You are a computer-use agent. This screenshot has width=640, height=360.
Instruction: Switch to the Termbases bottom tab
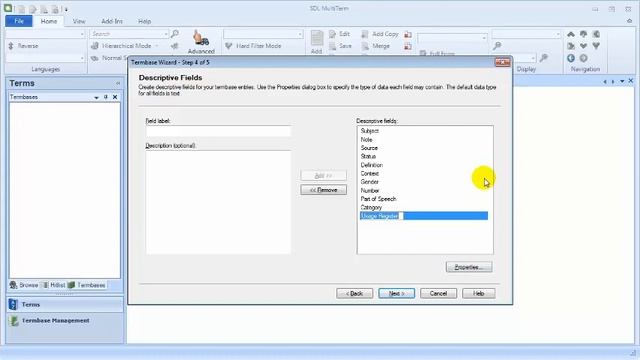[x=87, y=285]
